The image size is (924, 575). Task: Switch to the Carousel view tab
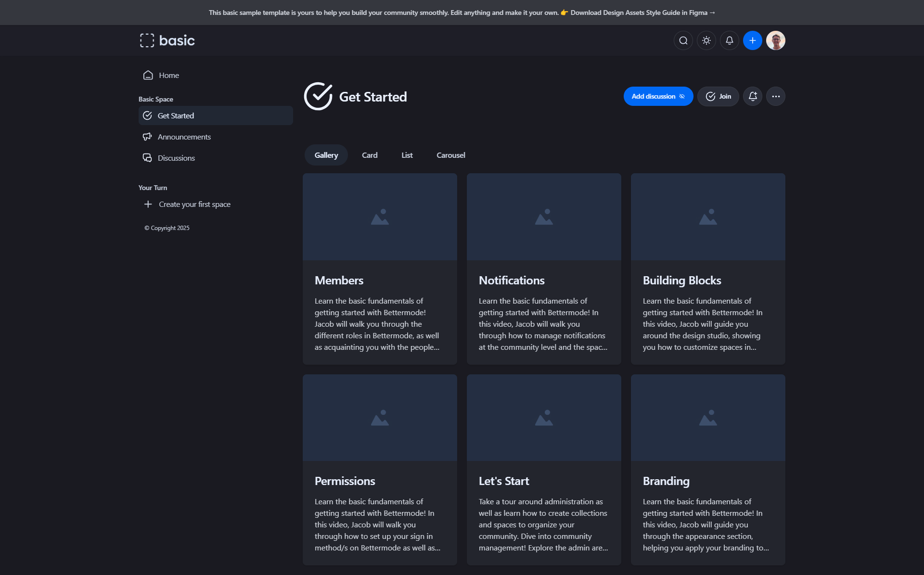pyautogui.click(x=450, y=155)
